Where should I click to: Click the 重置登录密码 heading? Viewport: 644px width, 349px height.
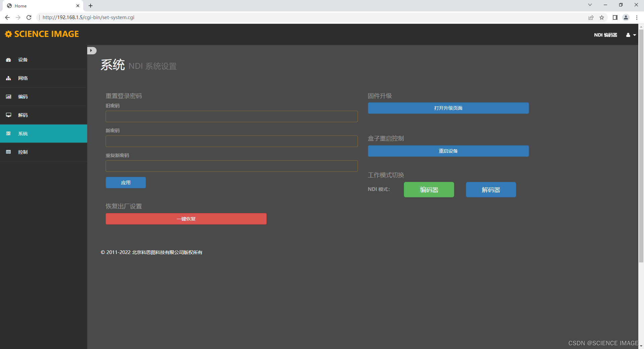[124, 96]
